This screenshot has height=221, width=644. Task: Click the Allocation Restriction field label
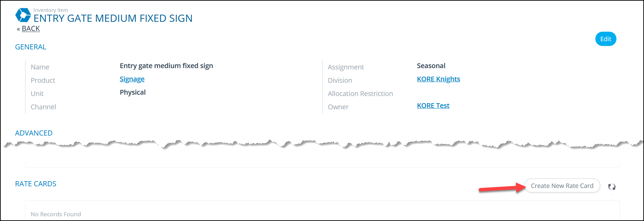coord(360,94)
